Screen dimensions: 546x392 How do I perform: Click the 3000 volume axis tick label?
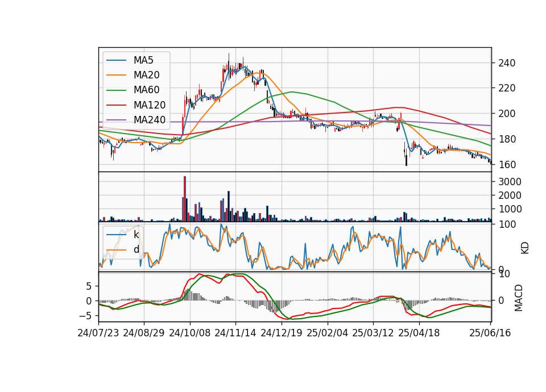[510, 182]
